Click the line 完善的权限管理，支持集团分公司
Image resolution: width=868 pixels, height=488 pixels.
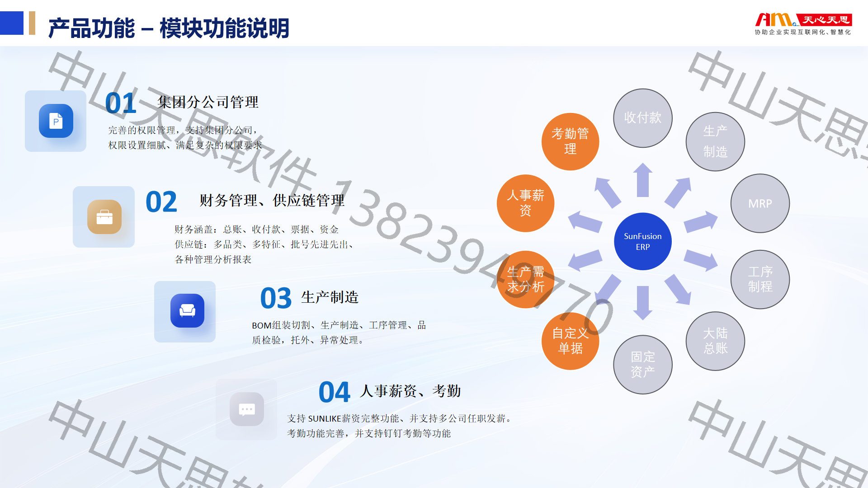[183, 130]
